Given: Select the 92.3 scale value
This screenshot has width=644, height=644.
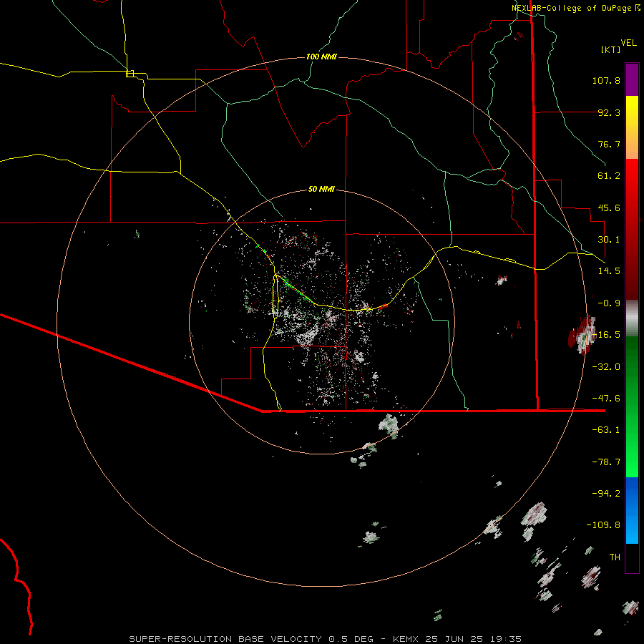Looking at the screenshot, I should (x=609, y=112).
